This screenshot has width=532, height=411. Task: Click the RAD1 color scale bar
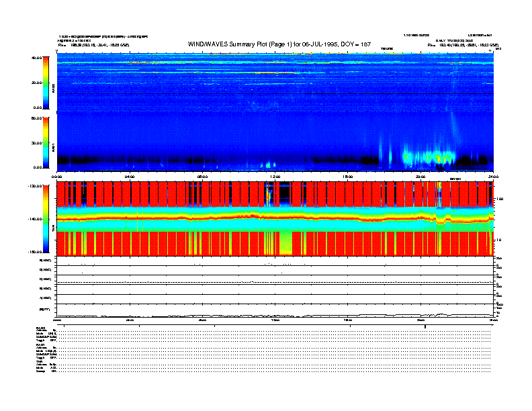coord(46,143)
